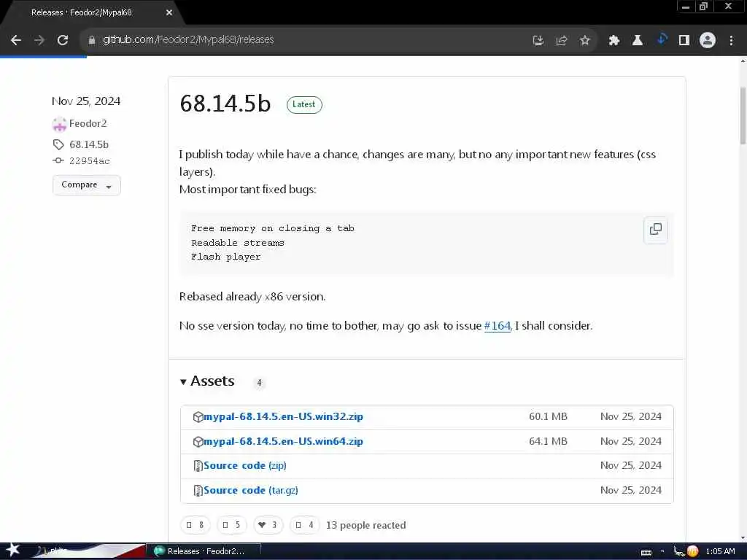Click the reaction button with count 4

[x=304, y=525]
